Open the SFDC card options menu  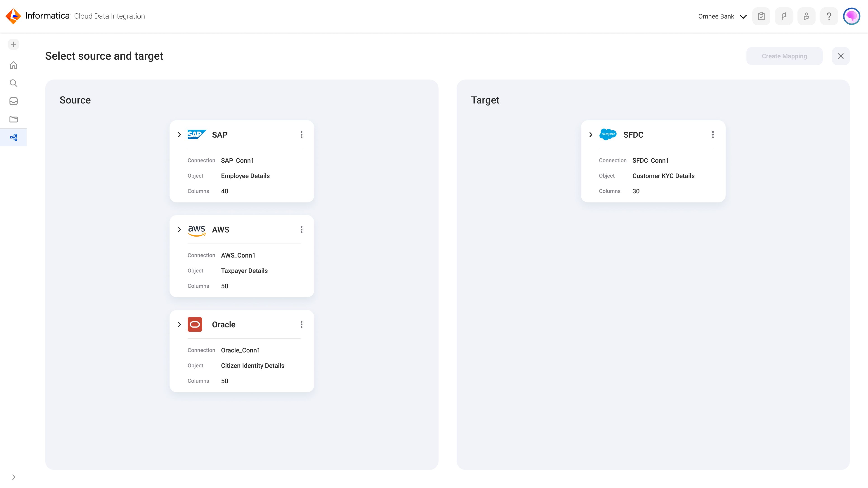(713, 135)
